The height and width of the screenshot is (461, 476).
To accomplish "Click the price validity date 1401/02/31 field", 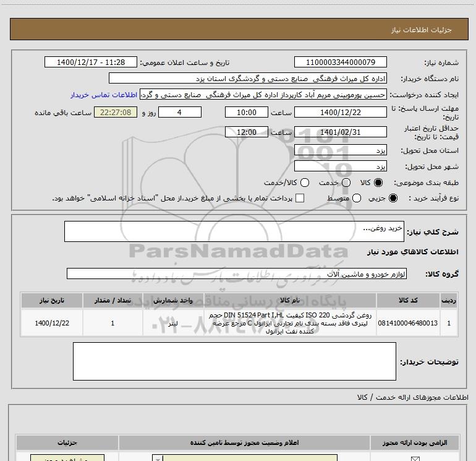I will (340, 132).
